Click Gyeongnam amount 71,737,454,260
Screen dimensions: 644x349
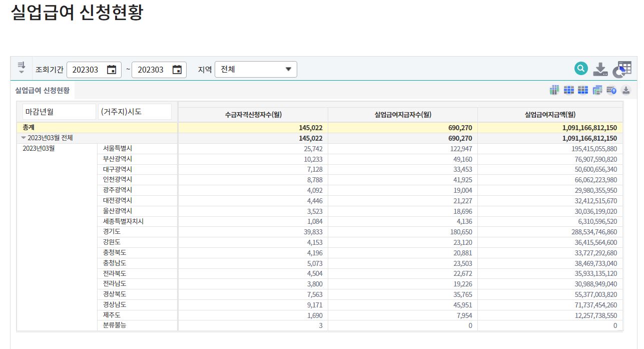596,304
